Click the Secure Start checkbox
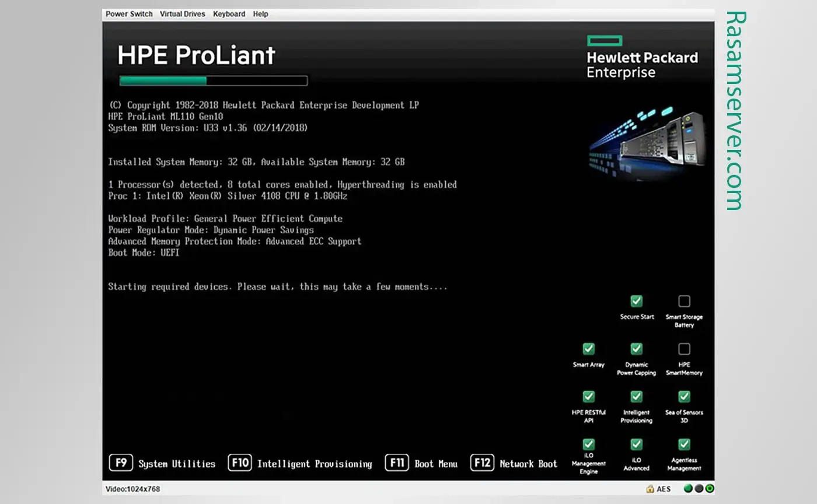Screen dimensions: 817x504 (636, 301)
